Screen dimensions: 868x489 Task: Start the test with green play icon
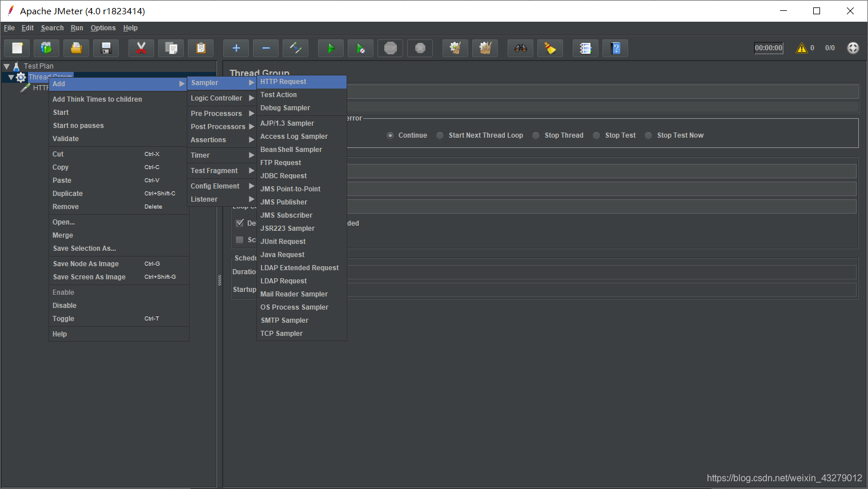point(331,48)
